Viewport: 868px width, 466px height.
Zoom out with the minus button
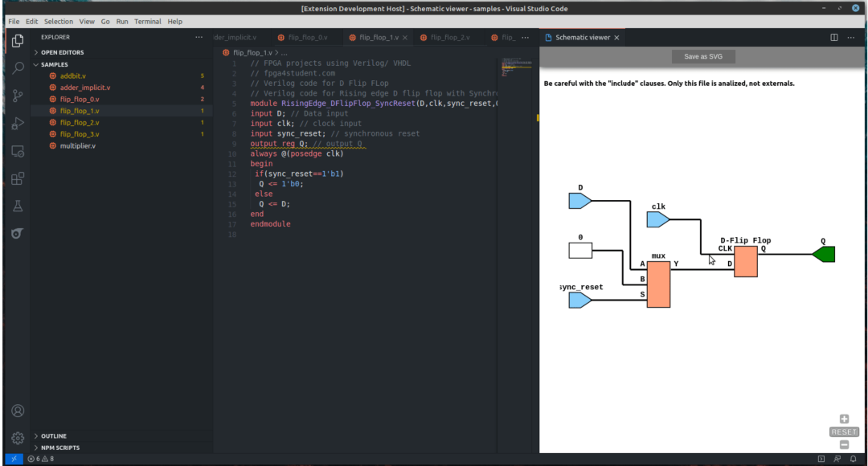(844, 444)
